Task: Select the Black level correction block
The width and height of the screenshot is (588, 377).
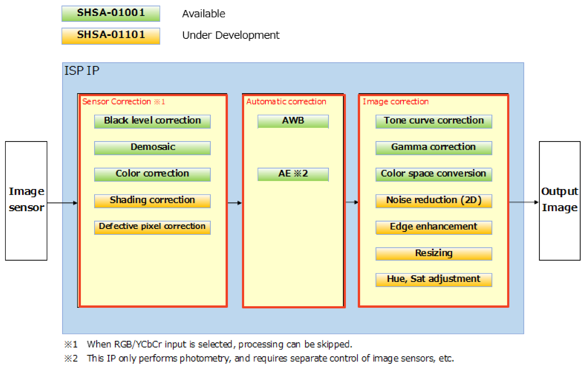Action: point(152,121)
